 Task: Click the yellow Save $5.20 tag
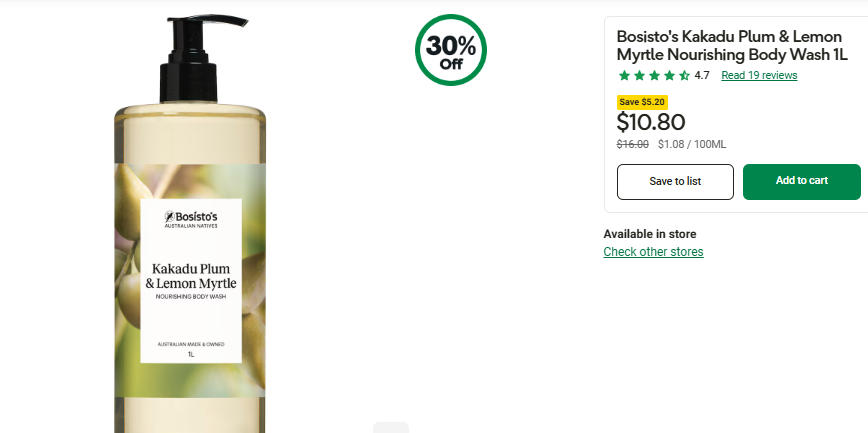pos(642,102)
